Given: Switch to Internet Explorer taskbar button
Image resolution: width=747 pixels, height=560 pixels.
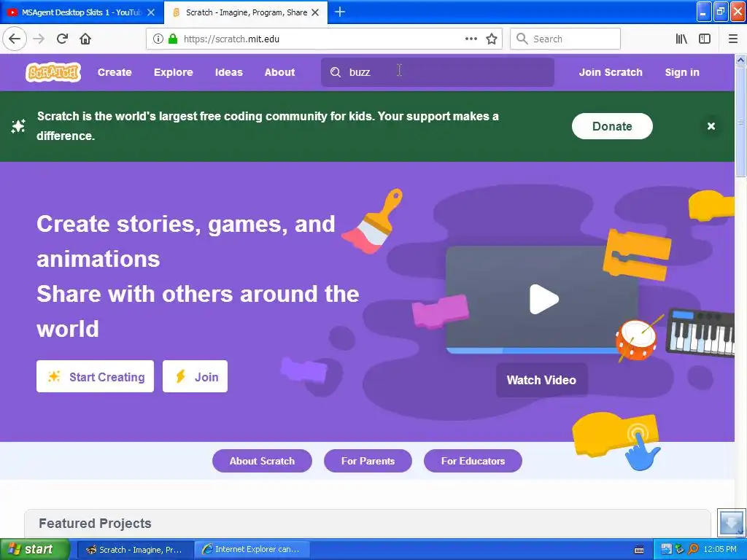Looking at the screenshot, I should (x=252, y=550).
